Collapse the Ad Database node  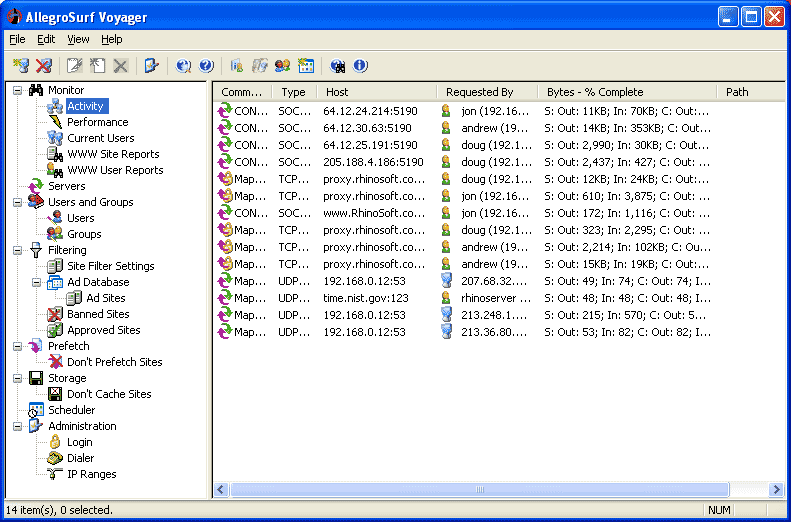[x=36, y=282]
